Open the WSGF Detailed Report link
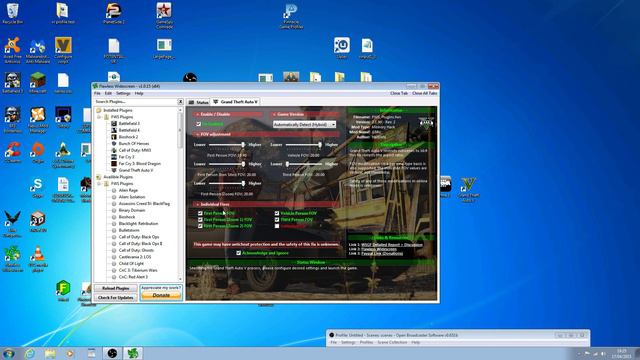The image size is (640, 360). click(x=392, y=244)
